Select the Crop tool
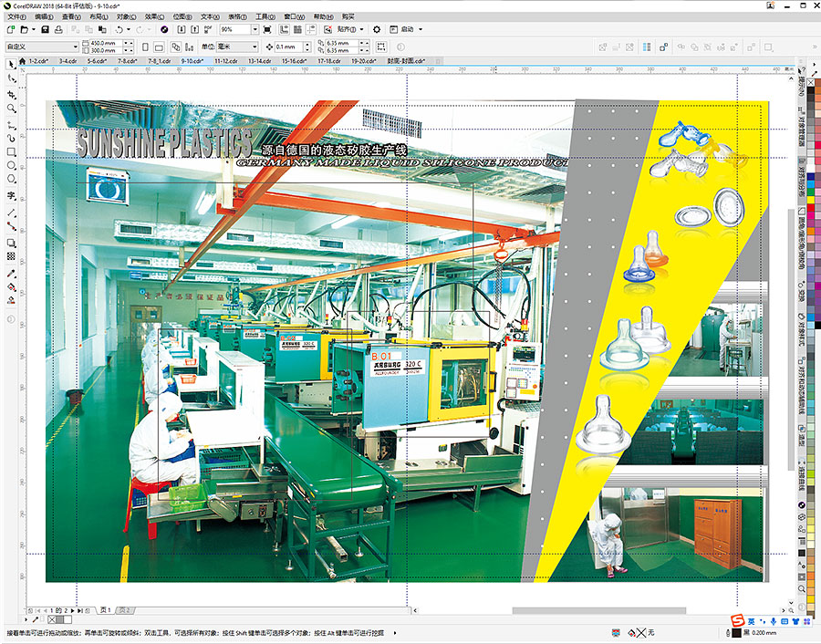The width and height of the screenshot is (821, 644). tap(12, 93)
